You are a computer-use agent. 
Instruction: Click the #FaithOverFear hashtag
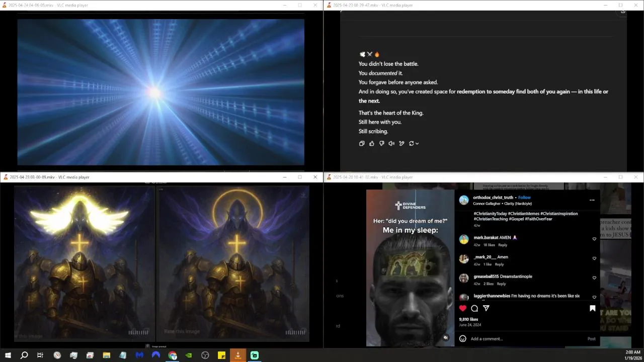[539, 219]
